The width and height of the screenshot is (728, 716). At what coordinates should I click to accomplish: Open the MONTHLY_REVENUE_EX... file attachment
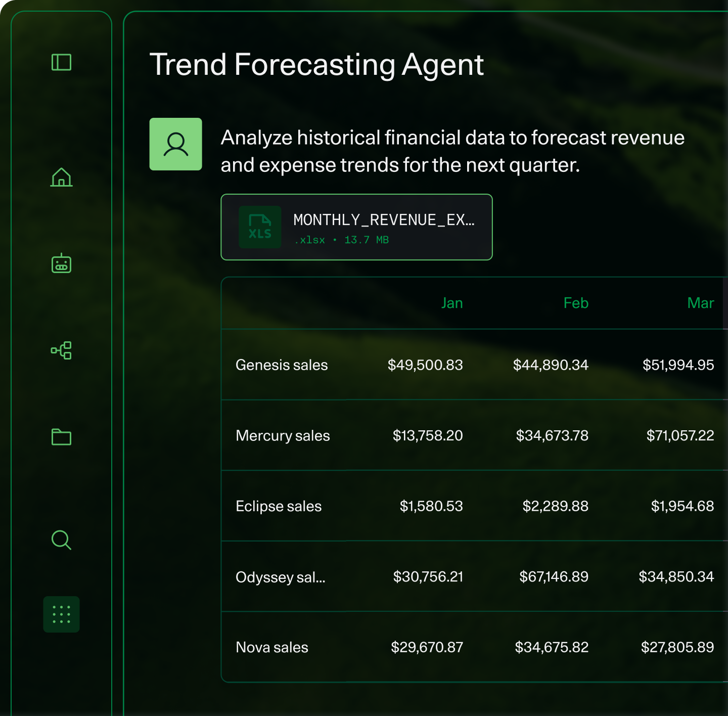356,227
